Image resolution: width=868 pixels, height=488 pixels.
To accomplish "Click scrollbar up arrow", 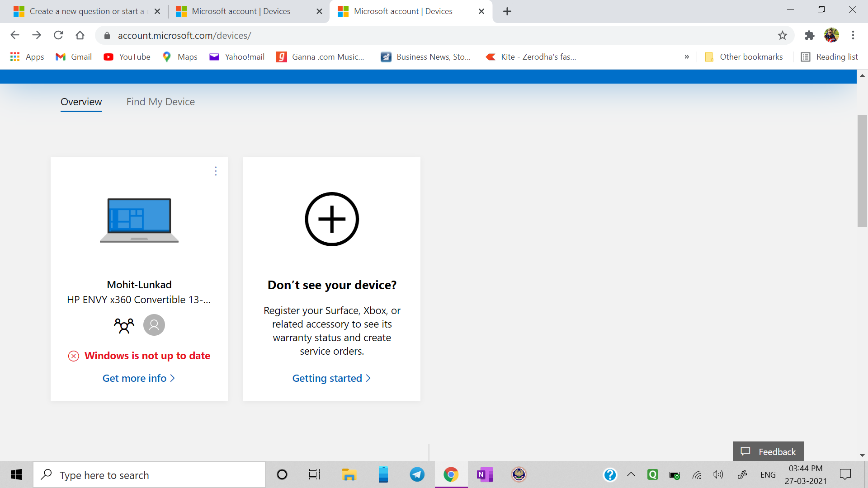I will pos(862,75).
